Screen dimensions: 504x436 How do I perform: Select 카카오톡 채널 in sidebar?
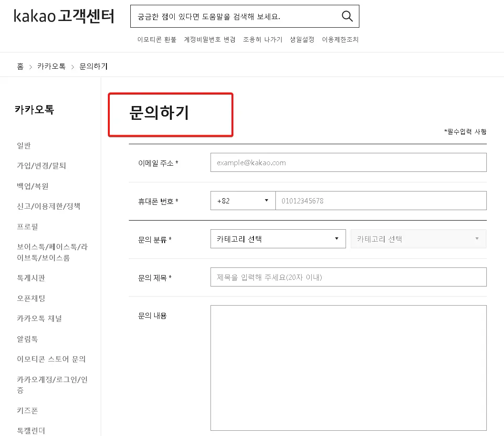(39, 319)
